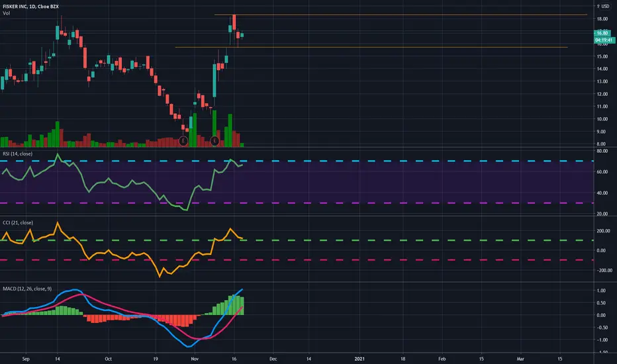Click the USD currency label on price axis
The image size is (617, 364).
[605, 7]
